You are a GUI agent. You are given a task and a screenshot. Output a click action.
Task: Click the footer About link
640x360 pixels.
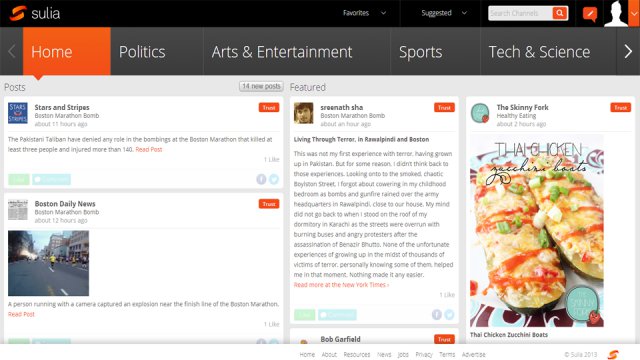click(329, 355)
